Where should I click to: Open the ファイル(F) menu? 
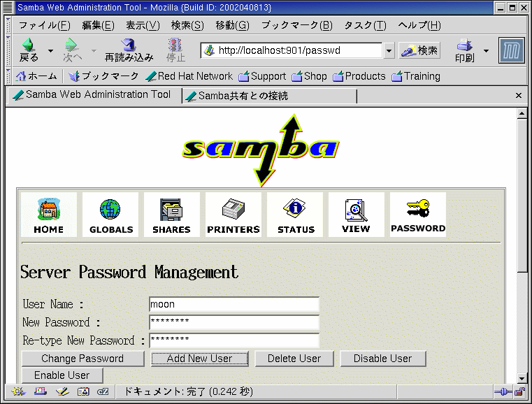(45, 25)
